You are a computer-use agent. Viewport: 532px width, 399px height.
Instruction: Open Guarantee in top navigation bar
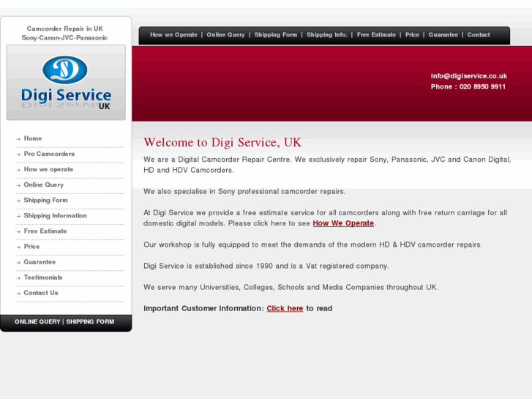(443, 34)
